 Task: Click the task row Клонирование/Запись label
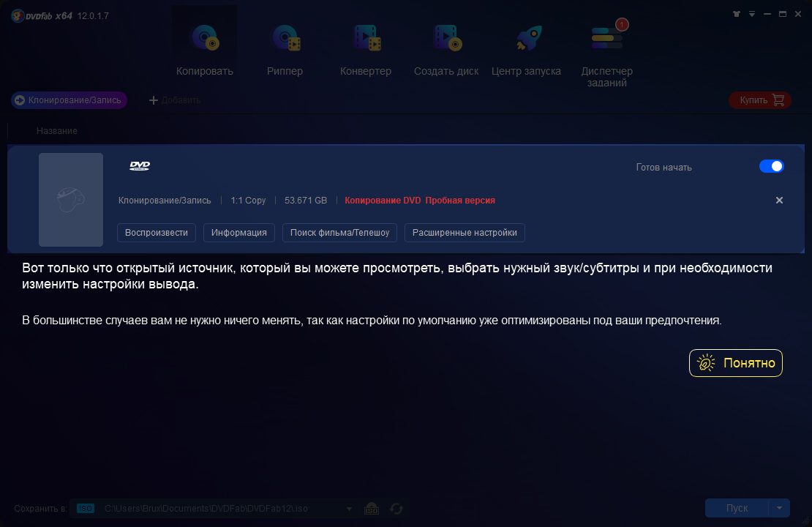[165, 200]
